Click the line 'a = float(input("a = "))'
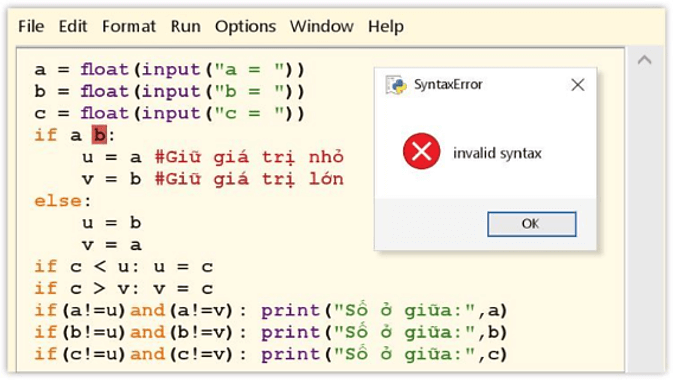This screenshot has width=673, height=380. tap(170, 70)
